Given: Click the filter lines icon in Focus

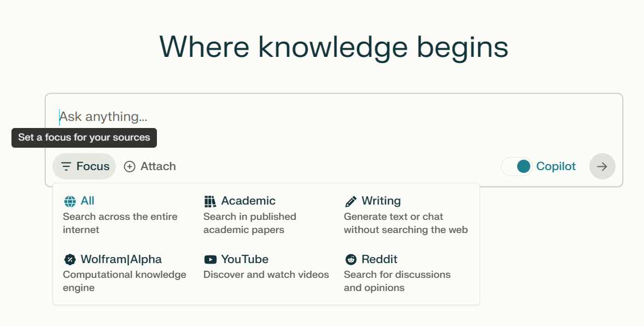Looking at the screenshot, I should [66, 166].
